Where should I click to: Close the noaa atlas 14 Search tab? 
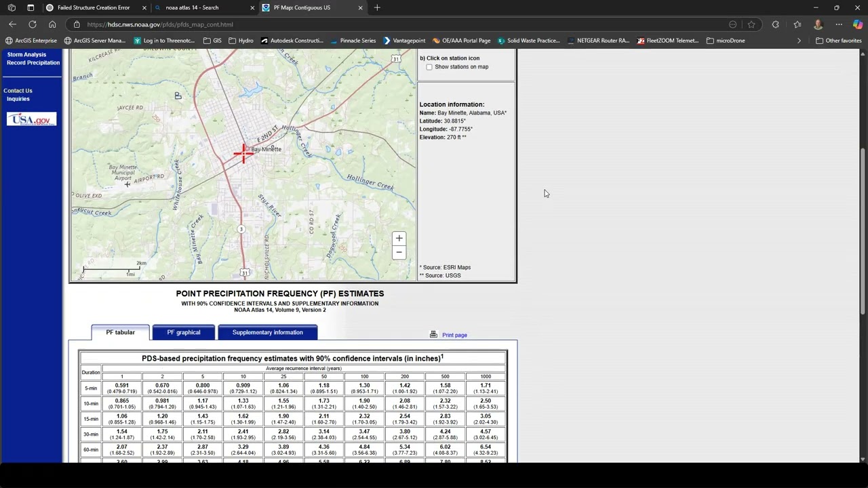pos(252,7)
